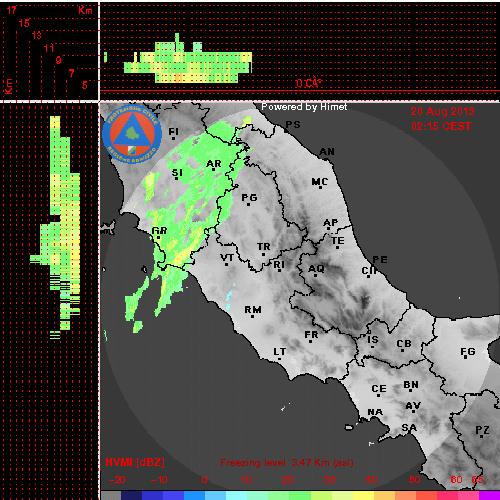500x500 pixels.
Task: Click the VT city label on map
Action: 227,258
